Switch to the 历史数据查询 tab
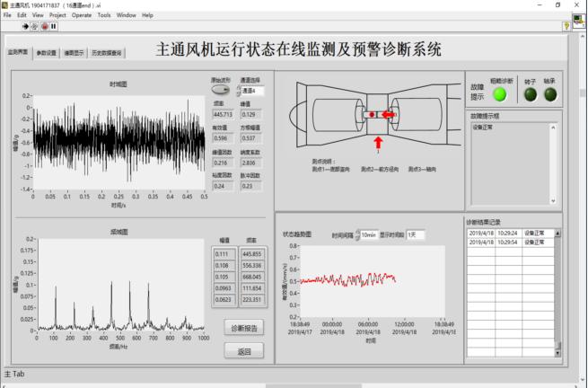The image size is (588, 388). (x=106, y=53)
